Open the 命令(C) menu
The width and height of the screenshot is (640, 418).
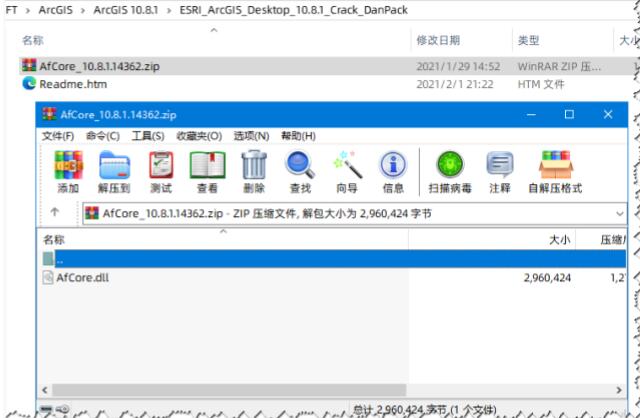tap(103, 136)
